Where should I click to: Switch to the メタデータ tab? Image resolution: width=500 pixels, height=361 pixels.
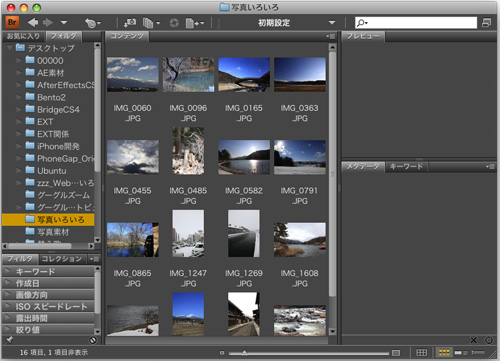pyautogui.click(x=363, y=166)
